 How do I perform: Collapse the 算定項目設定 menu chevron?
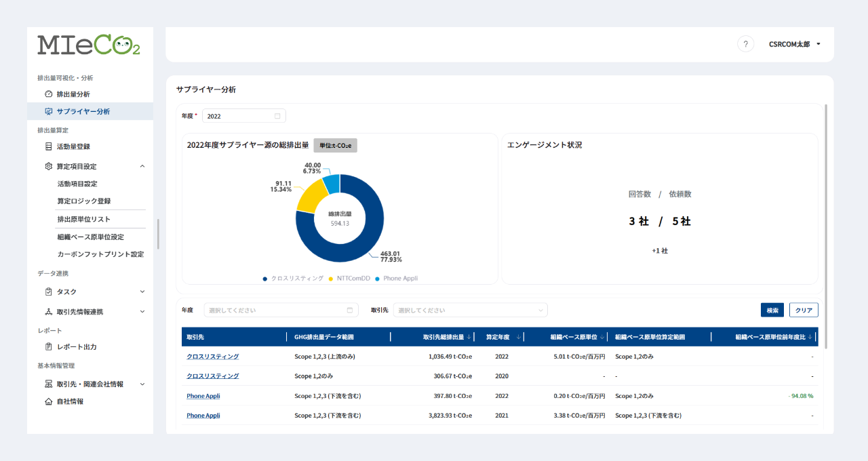[x=142, y=166]
